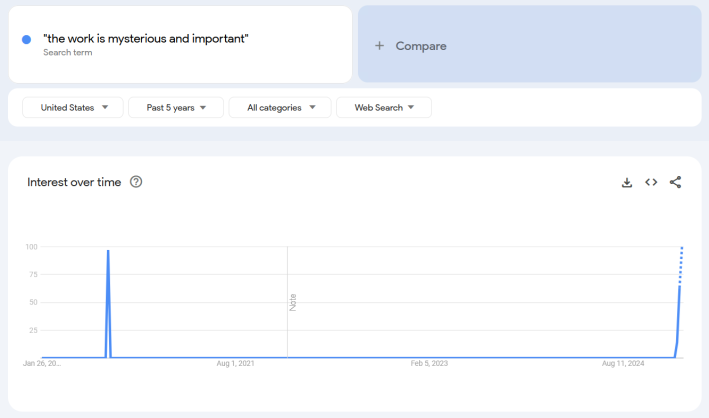
Task: Click the Jan 26 start date label
Action: [42, 363]
